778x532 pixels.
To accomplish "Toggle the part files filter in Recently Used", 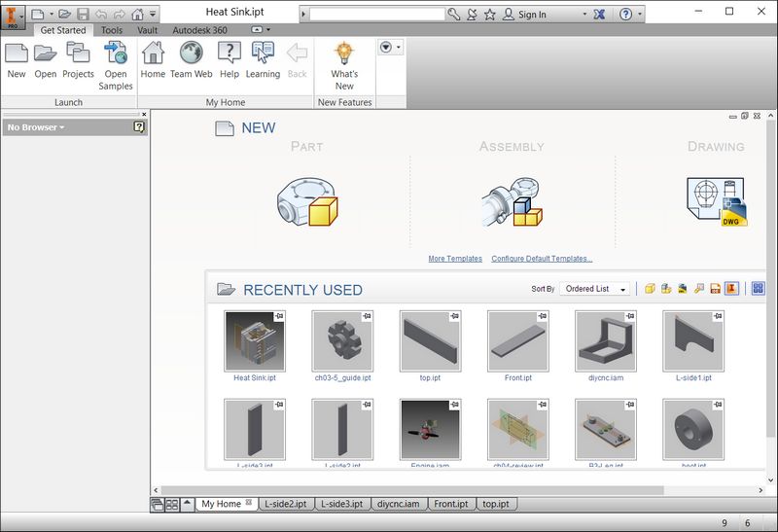I will pos(650,288).
